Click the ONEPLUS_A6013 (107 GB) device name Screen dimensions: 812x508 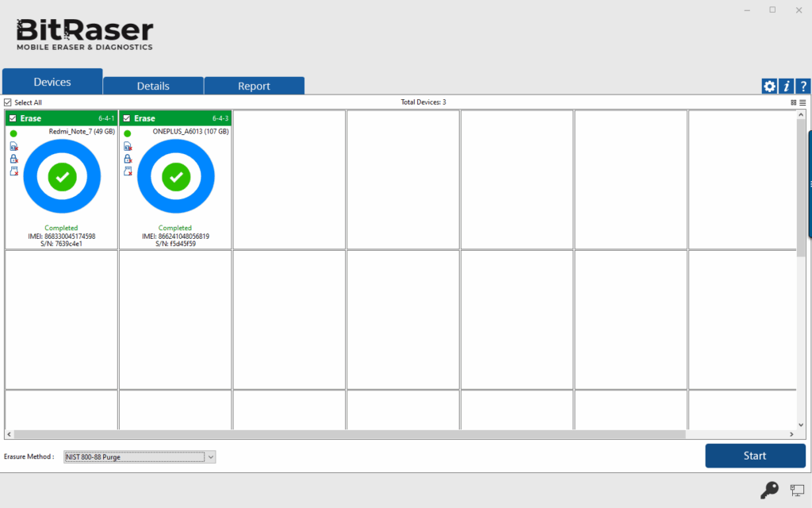190,132
